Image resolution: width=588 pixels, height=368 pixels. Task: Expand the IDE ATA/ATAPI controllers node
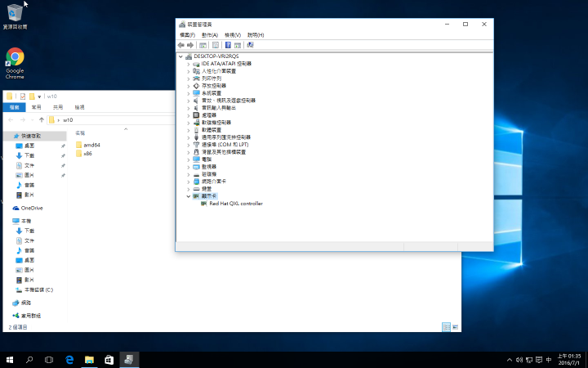[x=189, y=64]
